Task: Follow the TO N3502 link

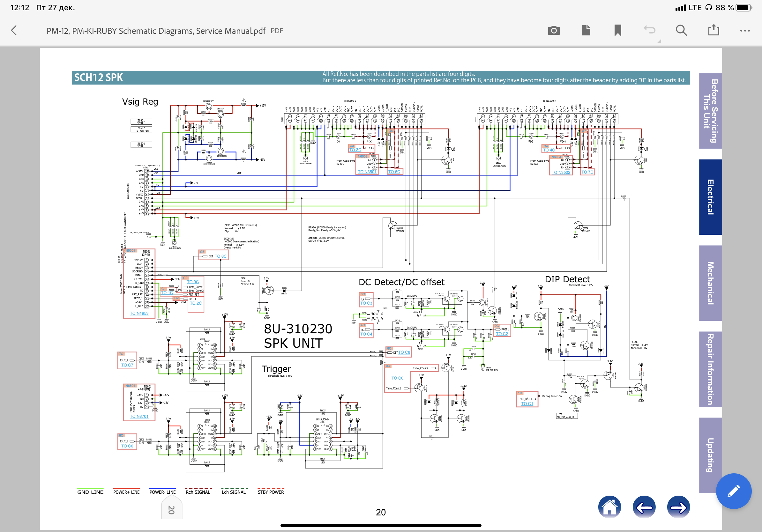Action: click(x=561, y=172)
